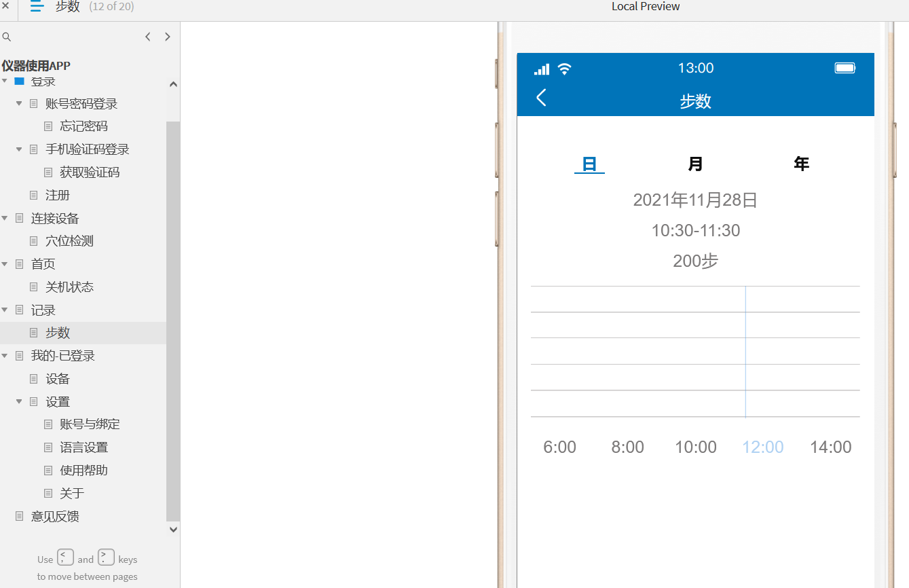The width and height of the screenshot is (909, 588).
Task: Open the 账号与绑定 page
Action: pyautogui.click(x=90, y=424)
